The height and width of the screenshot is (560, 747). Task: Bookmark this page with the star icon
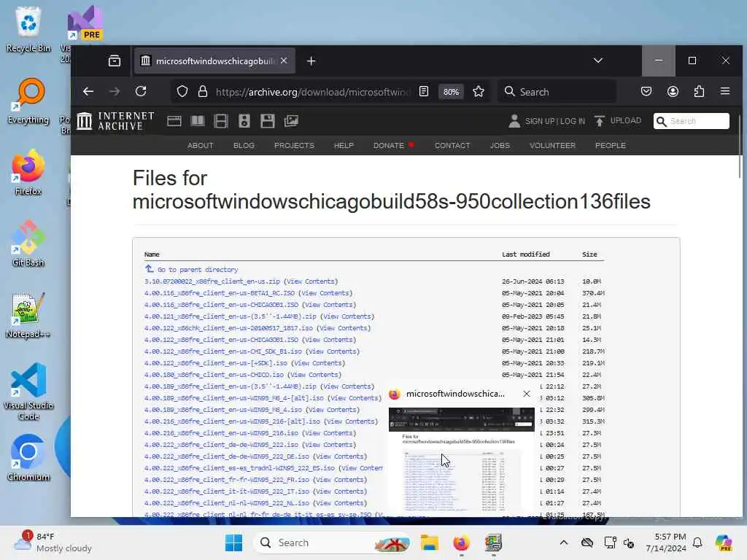pos(479,91)
